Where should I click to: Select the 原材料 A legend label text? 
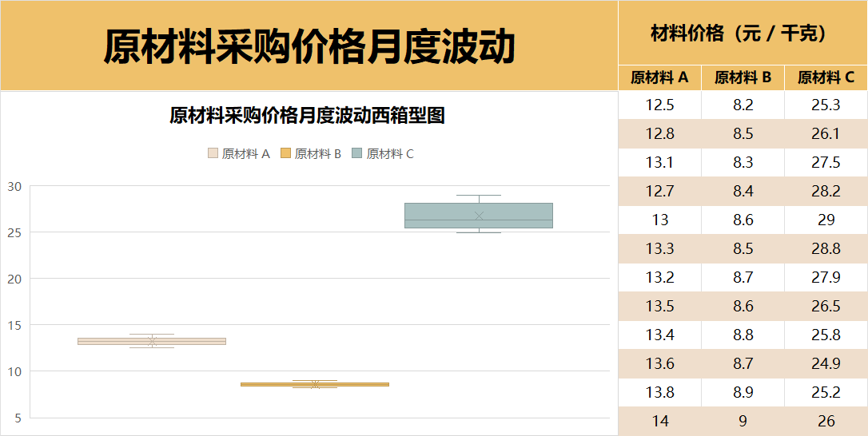[x=246, y=154]
